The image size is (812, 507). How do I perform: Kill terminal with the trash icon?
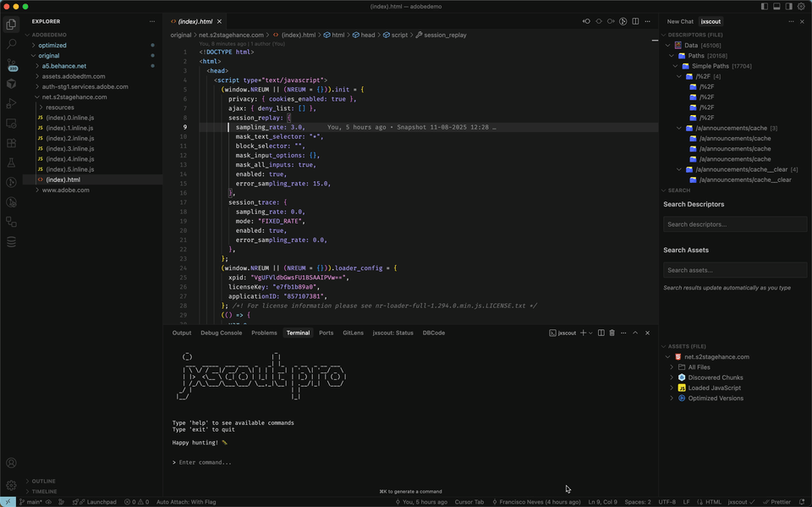tap(612, 333)
